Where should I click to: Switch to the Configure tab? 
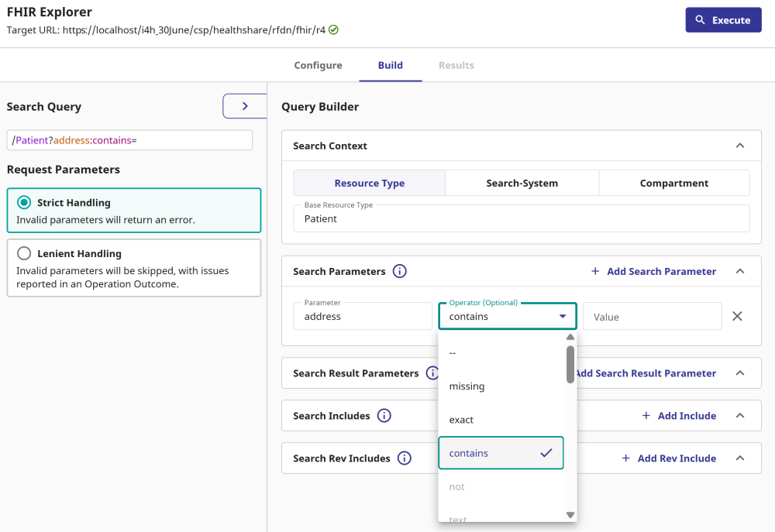[x=318, y=65]
